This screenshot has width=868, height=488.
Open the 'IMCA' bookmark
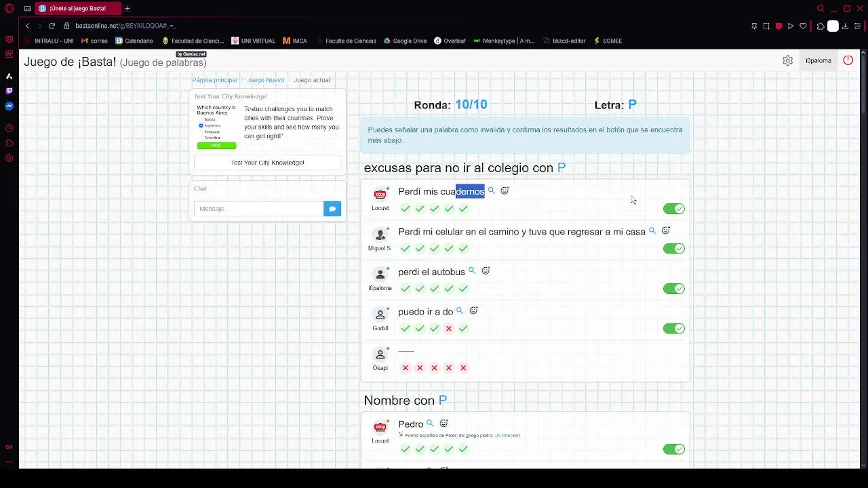pos(295,41)
